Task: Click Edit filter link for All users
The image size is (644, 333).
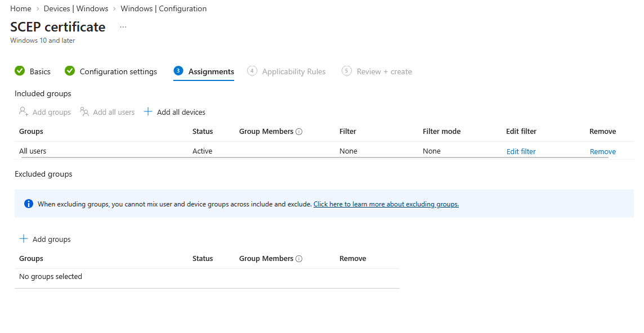Action: (x=521, y=151)
